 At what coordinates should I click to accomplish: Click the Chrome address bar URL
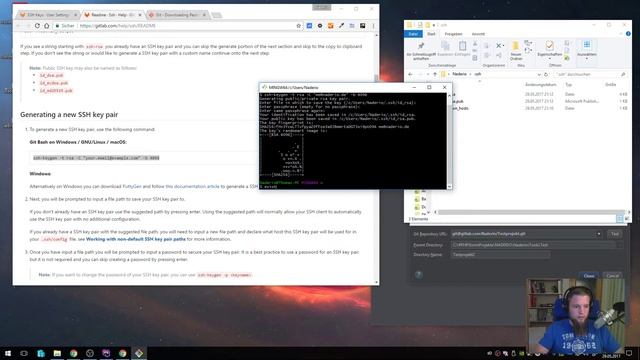118,26
